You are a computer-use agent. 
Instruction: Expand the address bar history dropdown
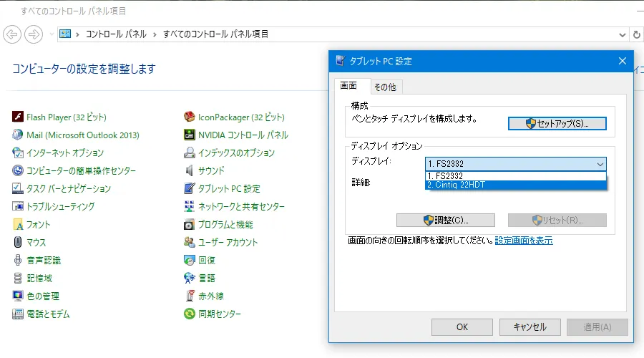(622, 34)
